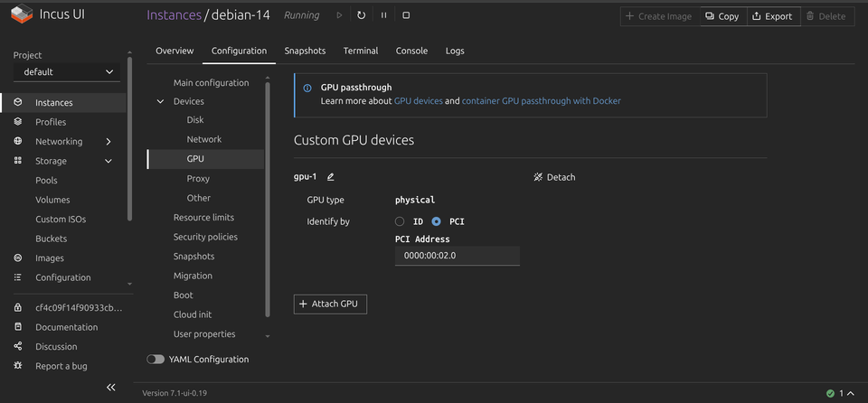
Task: Open Snapshots in the configuration menu
Action: 193,257
